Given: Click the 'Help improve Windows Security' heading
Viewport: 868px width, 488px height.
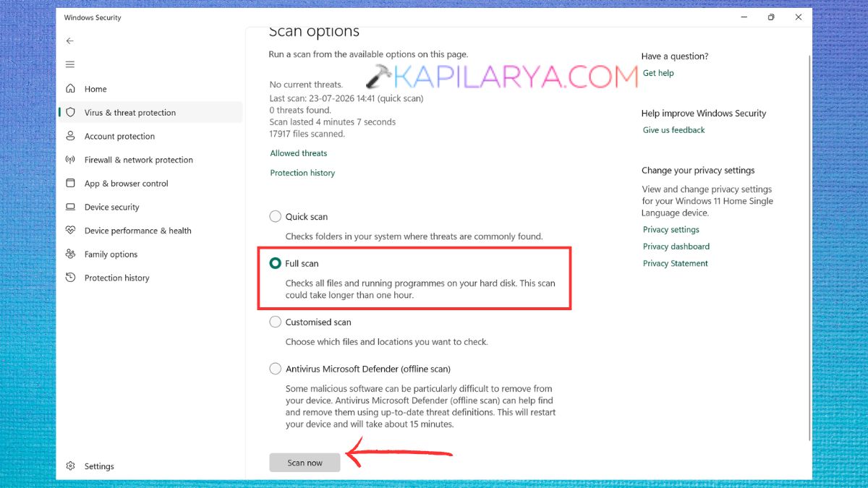Looking at the screenshot, I should pos(704,114).
